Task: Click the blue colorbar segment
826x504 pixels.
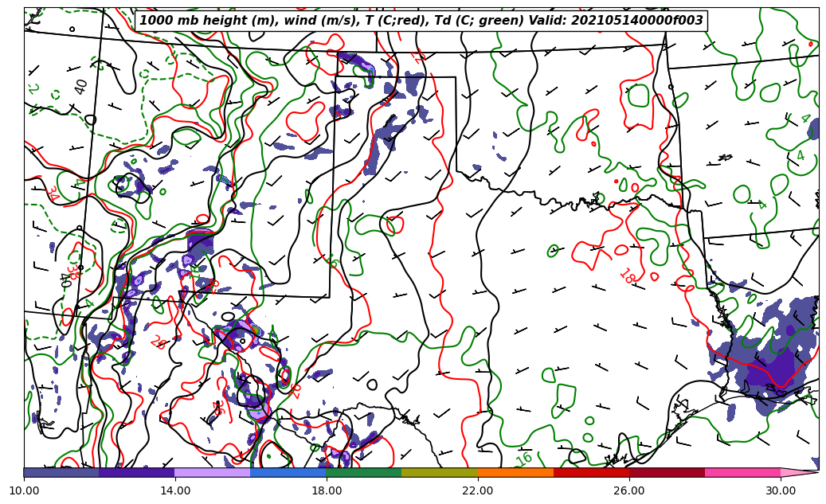Action: [x=288, y=472]
